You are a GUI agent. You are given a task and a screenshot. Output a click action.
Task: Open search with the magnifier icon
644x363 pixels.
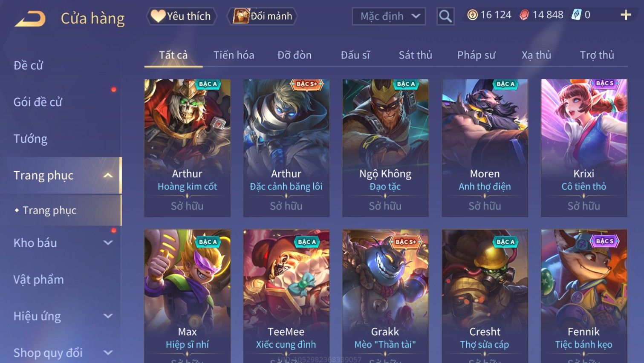click(x=445, y=17)
